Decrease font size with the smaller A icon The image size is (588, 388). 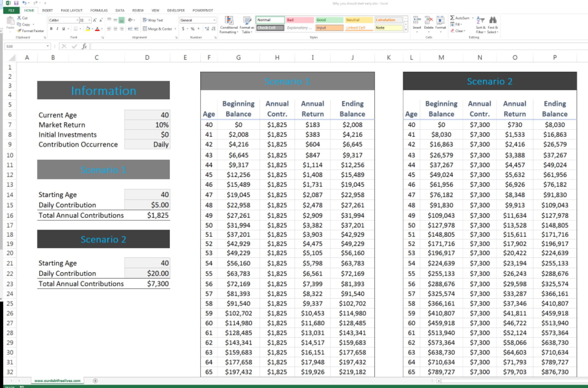coord(101,20)
